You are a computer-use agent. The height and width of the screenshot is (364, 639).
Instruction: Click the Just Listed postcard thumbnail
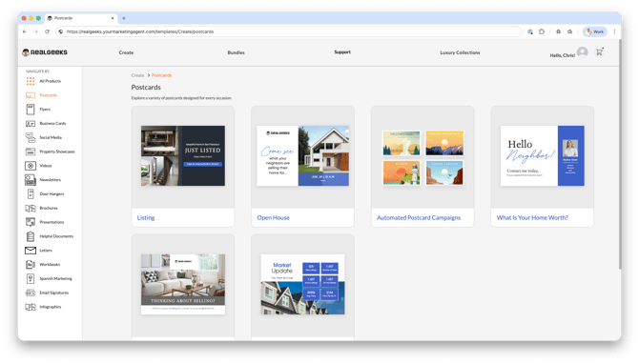[x=183, y=156]
